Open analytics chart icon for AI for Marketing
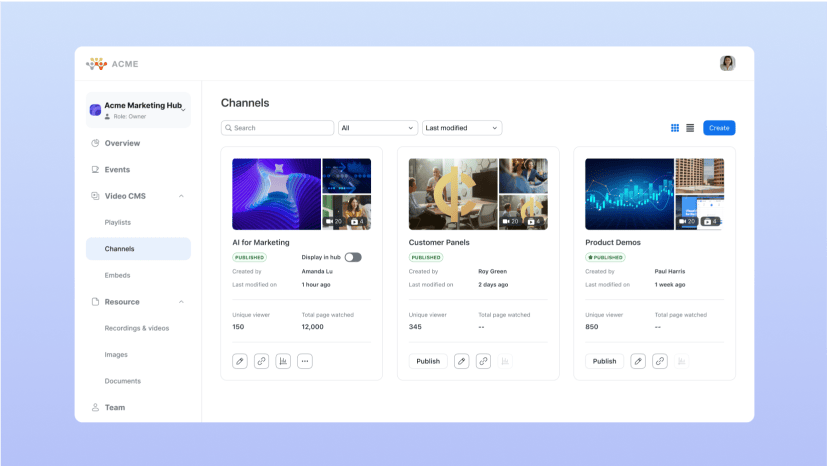 pos(283,361)
